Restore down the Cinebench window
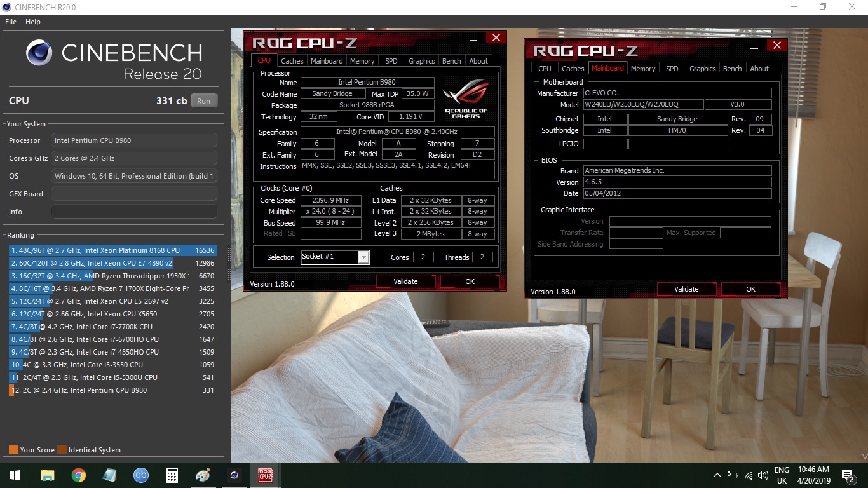868x488 pixels. click(x=823, y=6)
